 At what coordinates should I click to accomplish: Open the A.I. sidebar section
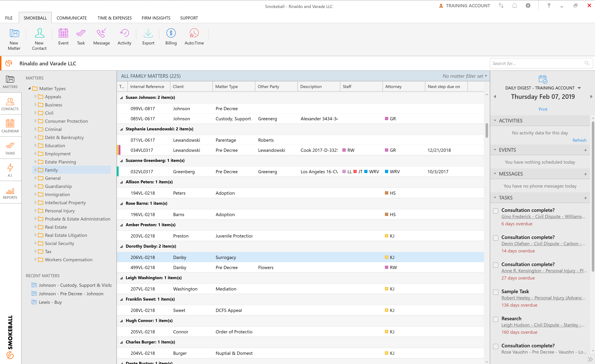click(10, 170)
